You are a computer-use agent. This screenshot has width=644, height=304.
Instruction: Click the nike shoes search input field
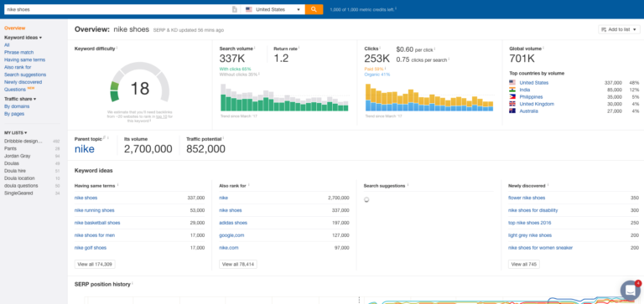tap(118, 9)
